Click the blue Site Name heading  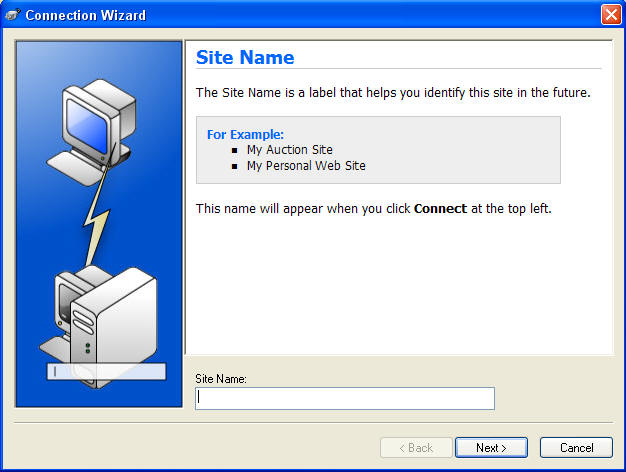pos(245,57)
